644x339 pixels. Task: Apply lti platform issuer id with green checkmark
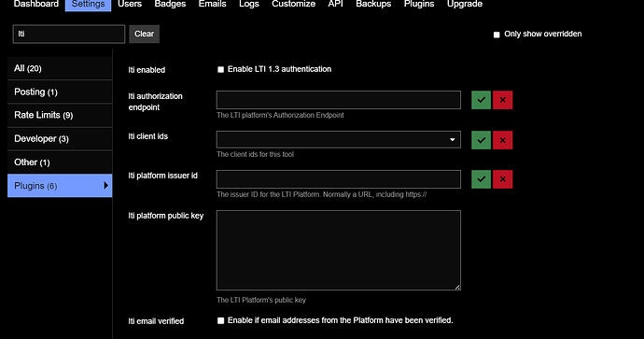tap(481, 179)
